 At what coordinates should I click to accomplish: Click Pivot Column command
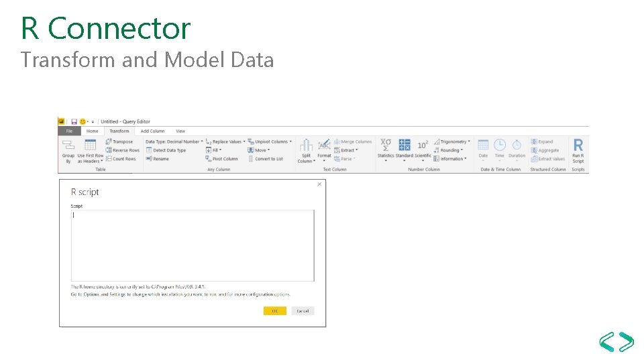click(222, 159)
